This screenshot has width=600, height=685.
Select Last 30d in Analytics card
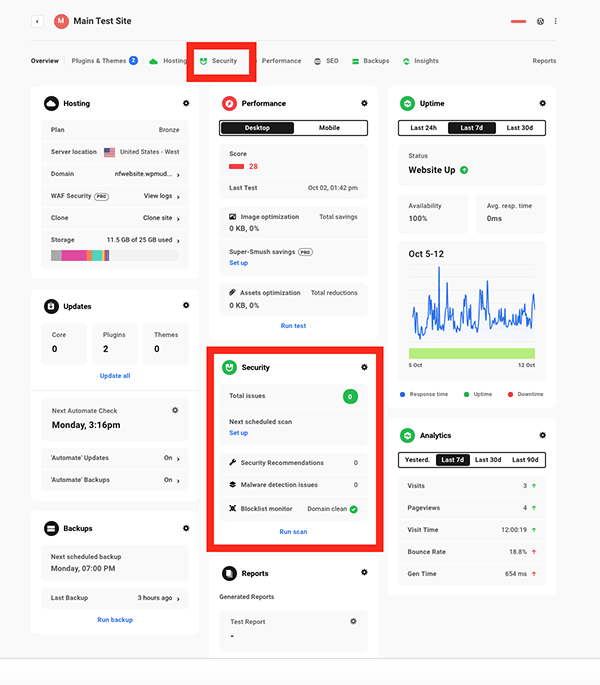488,460
